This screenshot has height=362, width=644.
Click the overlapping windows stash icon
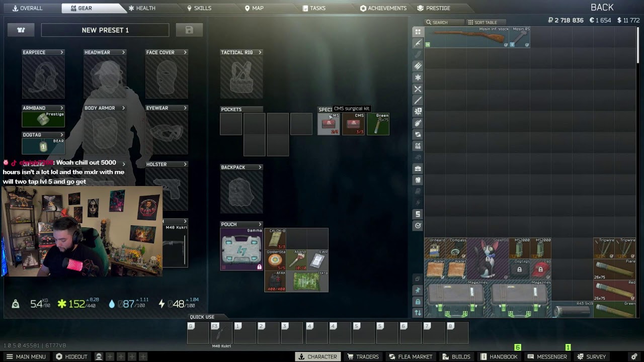tap(418, 279)
